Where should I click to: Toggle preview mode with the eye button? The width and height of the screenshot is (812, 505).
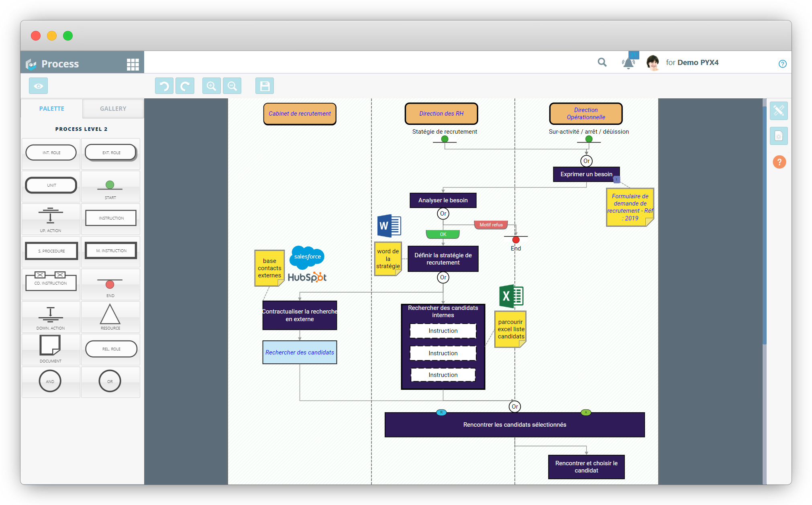[x=39, y=86]
